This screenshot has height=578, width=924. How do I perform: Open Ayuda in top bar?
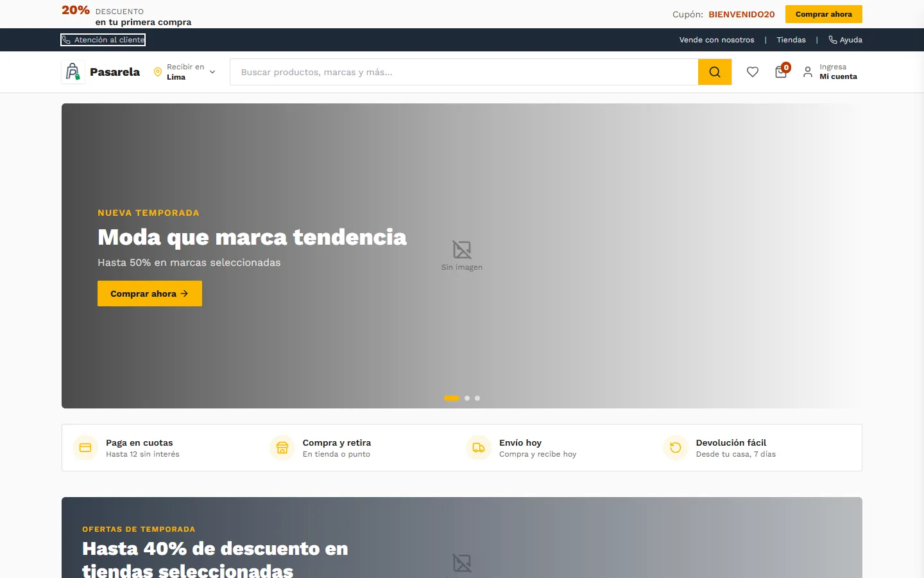tap(845, 40)
